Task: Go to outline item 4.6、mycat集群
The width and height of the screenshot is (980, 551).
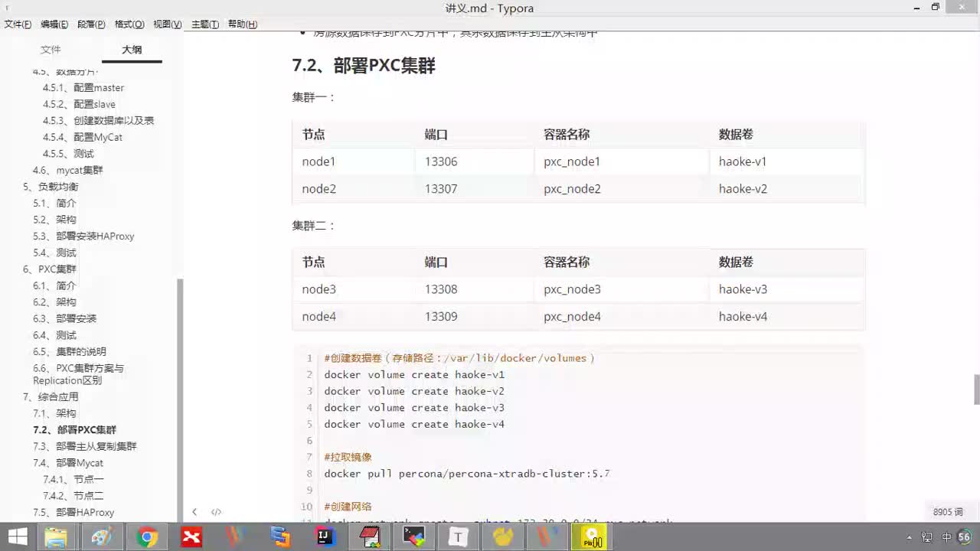Action: [x=68, y=170]
